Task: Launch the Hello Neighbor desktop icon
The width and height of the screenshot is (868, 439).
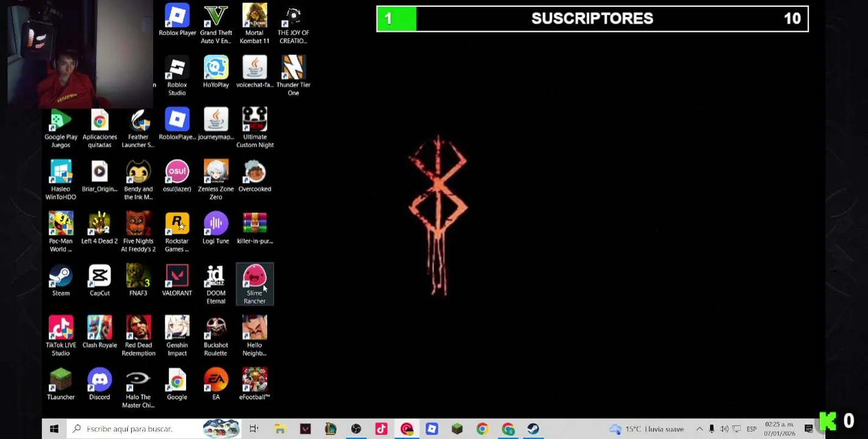Action: point(255,336)
